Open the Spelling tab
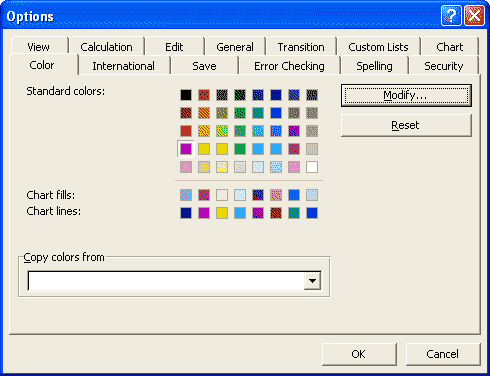Viewport: 490px width, 376px height. [x=374, y=66]
